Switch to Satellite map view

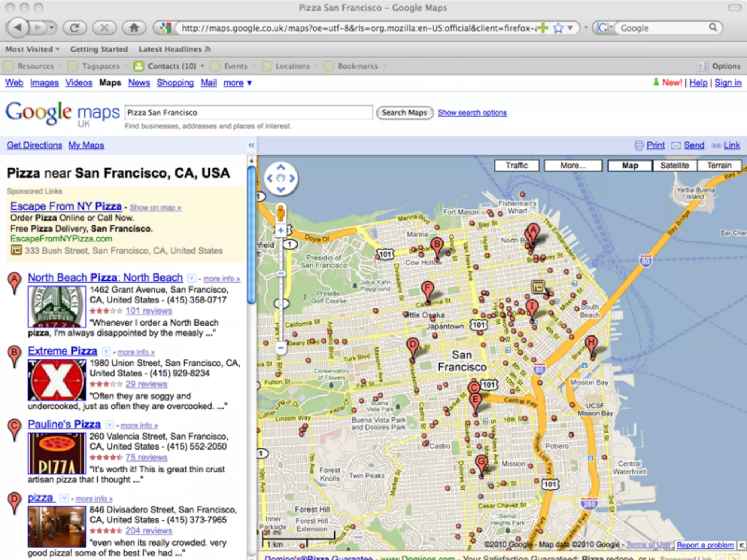click(x=674, y=166)
